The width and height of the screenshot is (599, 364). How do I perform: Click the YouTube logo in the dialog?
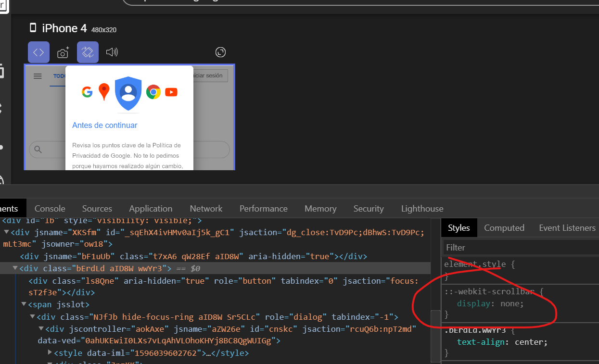point(171,92)
